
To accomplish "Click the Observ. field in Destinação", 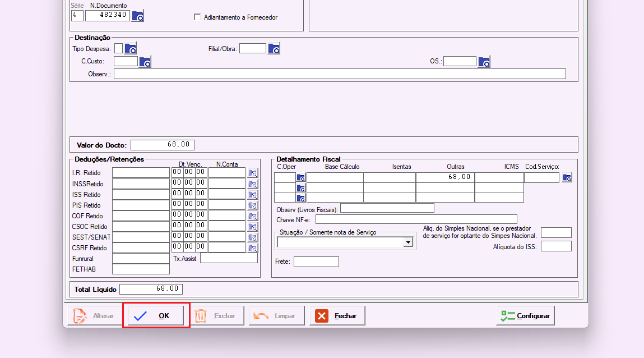I will [340, 74].
